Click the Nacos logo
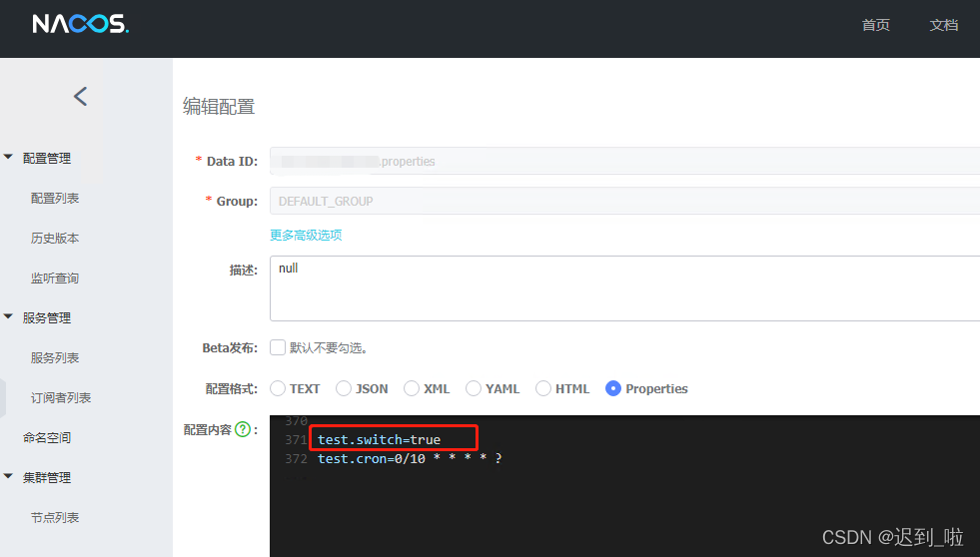Image resolution: width=980 pixels, height=557 pixels. click(x=81, y=24)
